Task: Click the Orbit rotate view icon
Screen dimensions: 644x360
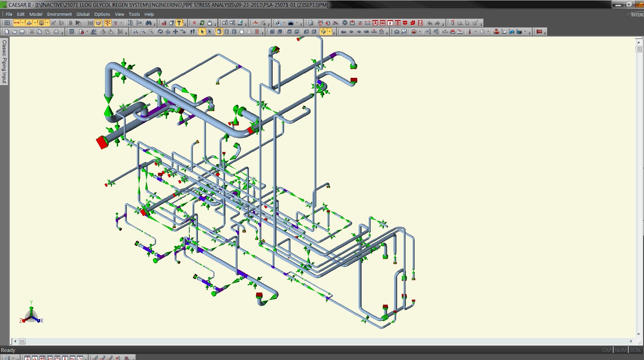Action: [160, 32]
